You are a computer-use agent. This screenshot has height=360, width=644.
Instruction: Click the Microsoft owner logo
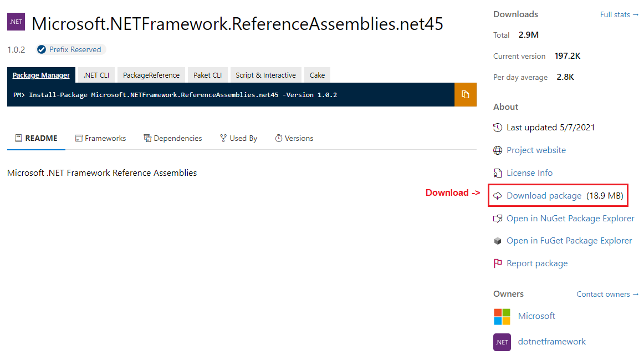tap(502, 316)
